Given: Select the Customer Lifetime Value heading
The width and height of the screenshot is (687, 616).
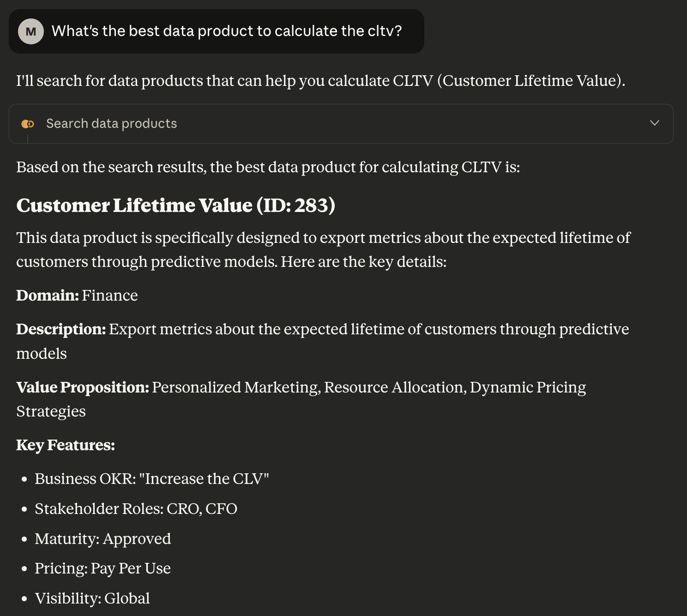Looking at the screenshot, I should (175, 205).
